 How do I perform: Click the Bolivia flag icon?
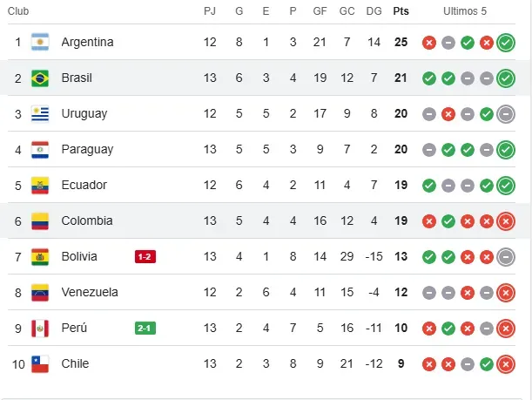(40, 256)
